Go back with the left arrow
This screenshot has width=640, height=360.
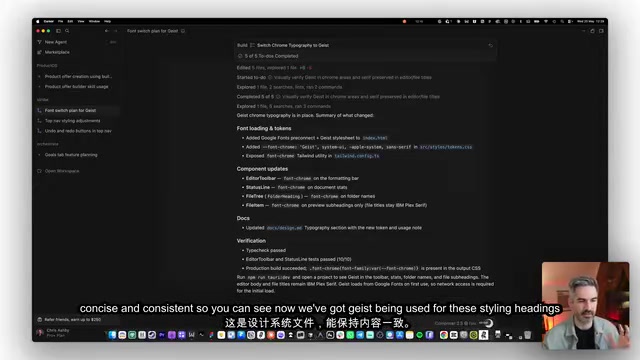tap(107, 31)
